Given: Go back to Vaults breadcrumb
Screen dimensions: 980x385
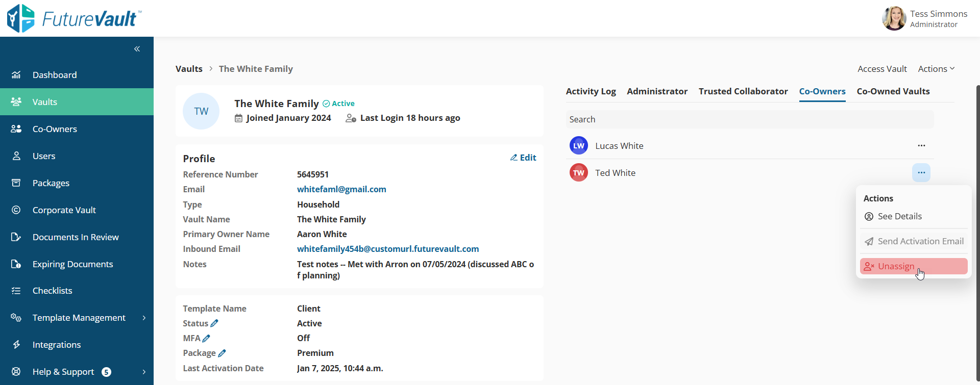Looking at the screenshot, I should [x=189, y=69].
